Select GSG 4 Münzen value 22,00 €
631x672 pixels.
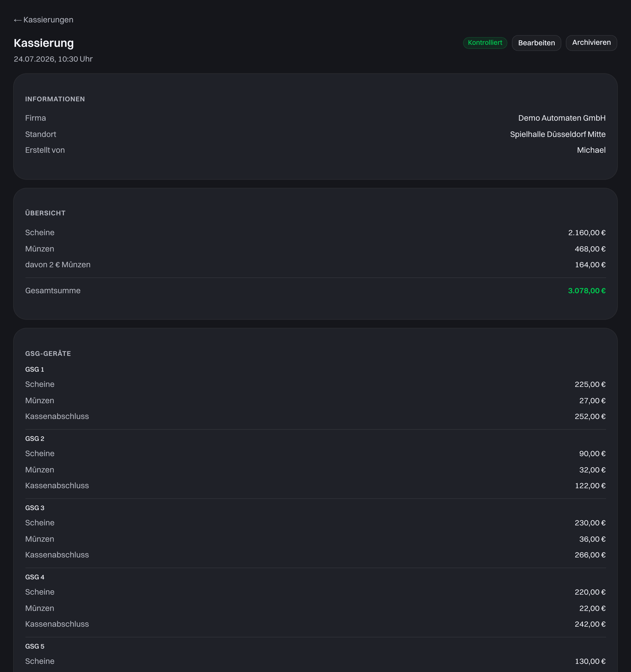(x=592, y=608)
